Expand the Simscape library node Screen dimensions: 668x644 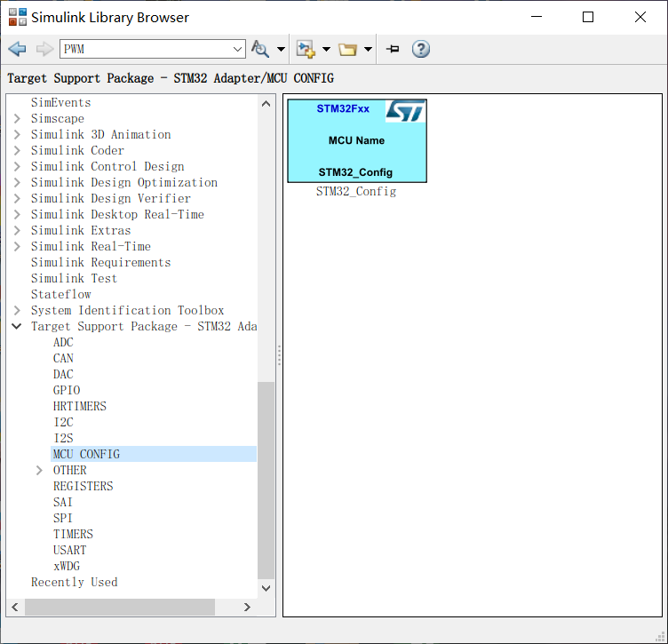(17, 118)
